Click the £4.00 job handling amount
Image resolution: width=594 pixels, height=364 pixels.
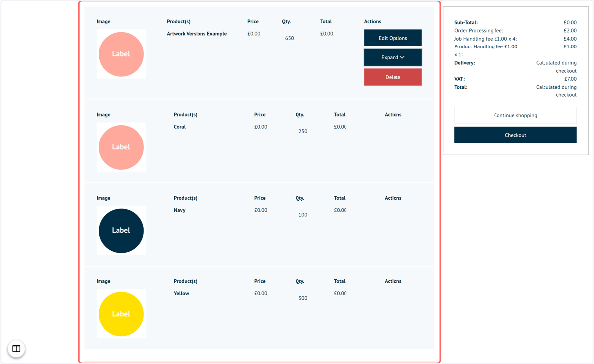click(570, 39)
